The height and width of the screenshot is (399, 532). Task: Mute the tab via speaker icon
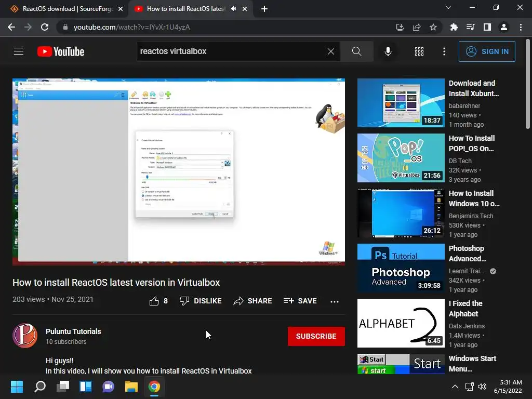234,9
